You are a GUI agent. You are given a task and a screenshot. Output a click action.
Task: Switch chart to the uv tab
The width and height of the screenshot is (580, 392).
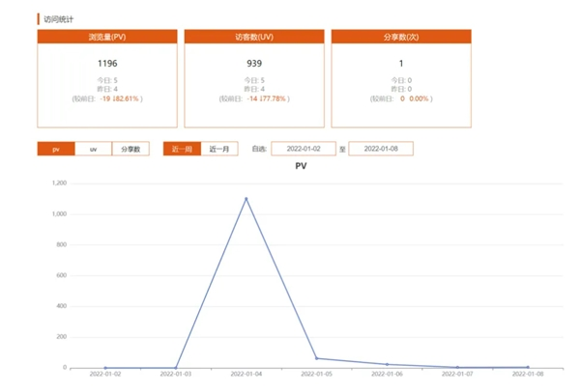point(93,149)
